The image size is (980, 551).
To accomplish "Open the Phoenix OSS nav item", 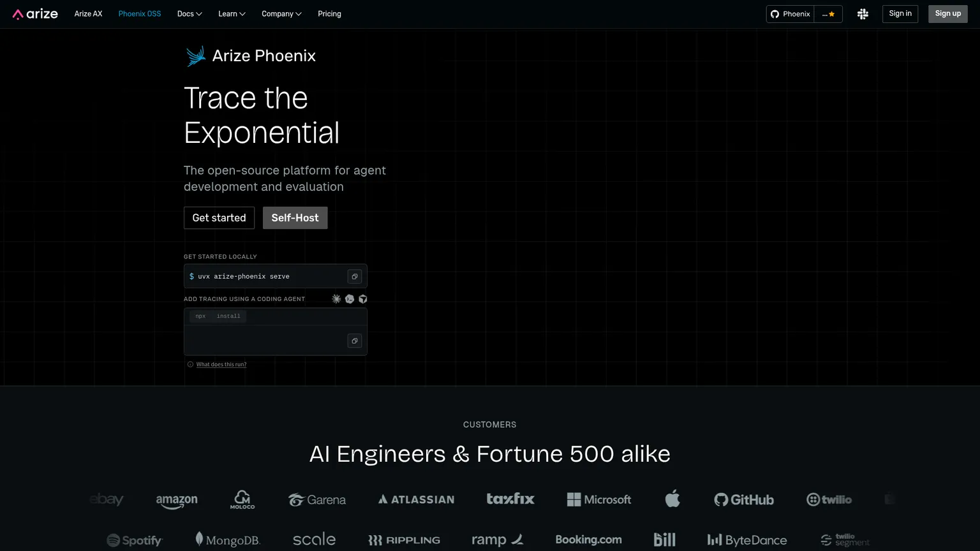I will 140,14.
